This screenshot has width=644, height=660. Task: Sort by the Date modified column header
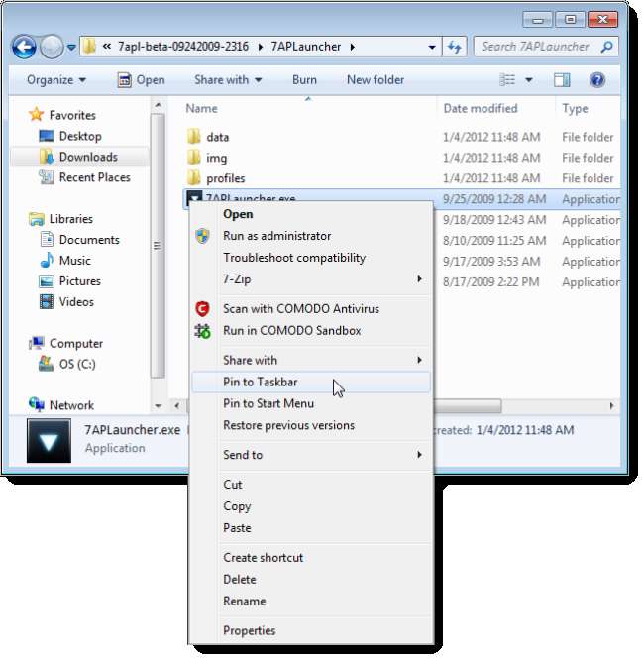point(481,109)
